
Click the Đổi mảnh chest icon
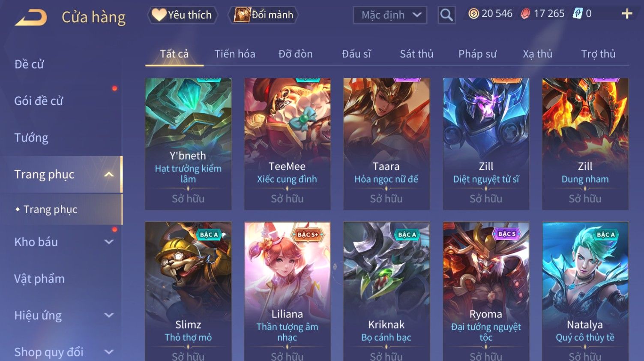[x=242, y=15]
